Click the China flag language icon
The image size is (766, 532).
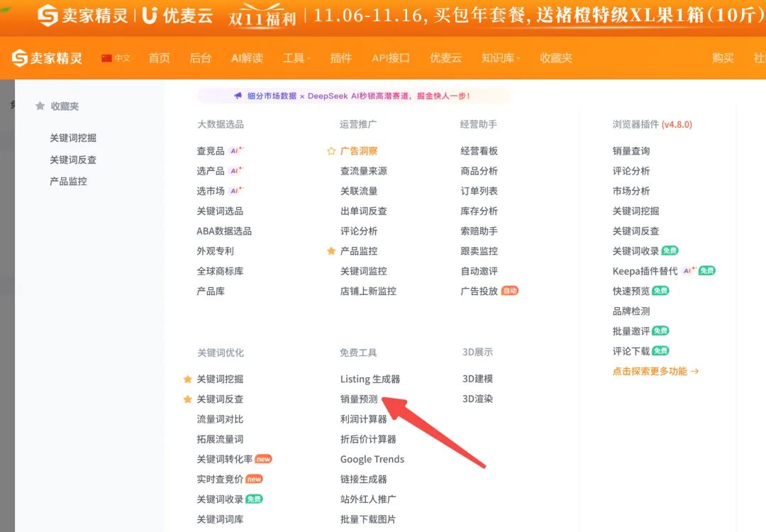(106, 58)
